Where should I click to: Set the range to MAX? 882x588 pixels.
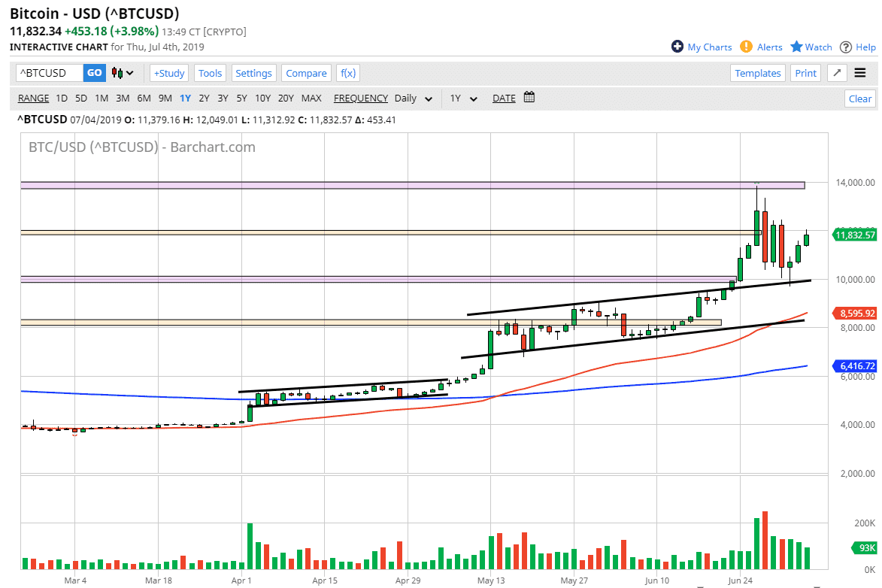(311, 98)
